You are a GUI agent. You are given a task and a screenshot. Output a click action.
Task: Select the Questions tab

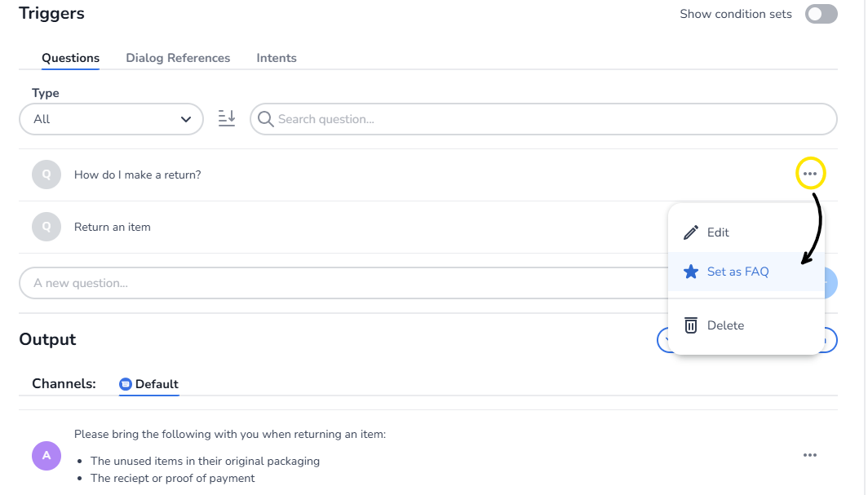(70, 58)
